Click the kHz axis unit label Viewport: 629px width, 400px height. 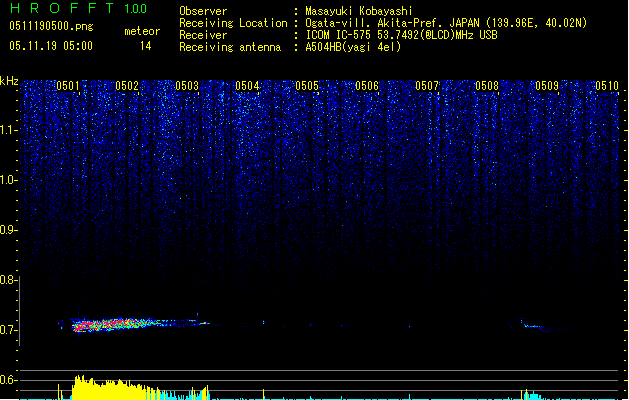[x=9, y=81]
